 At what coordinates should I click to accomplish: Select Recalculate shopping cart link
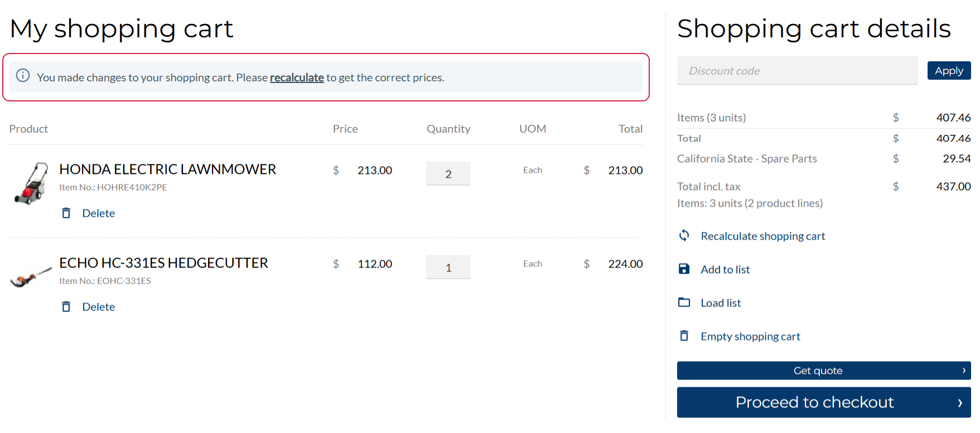coord(762,236)
